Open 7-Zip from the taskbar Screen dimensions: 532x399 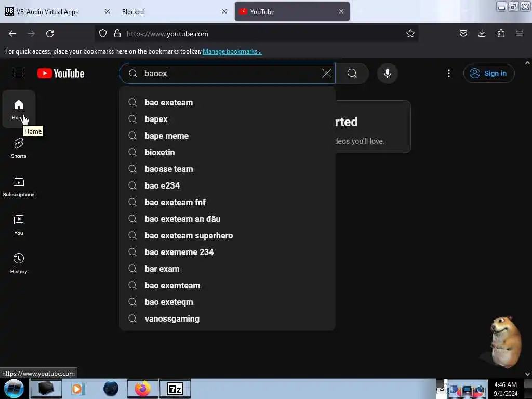(175, 389)
